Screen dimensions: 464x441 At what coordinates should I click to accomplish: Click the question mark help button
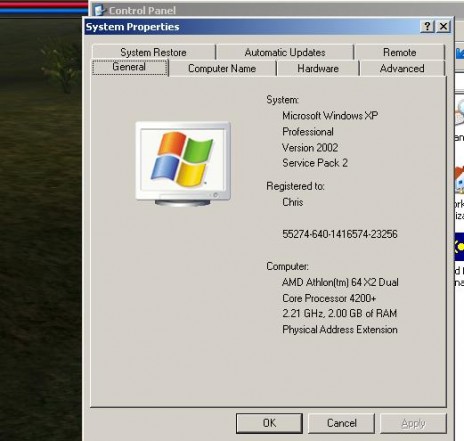point(428,26)
